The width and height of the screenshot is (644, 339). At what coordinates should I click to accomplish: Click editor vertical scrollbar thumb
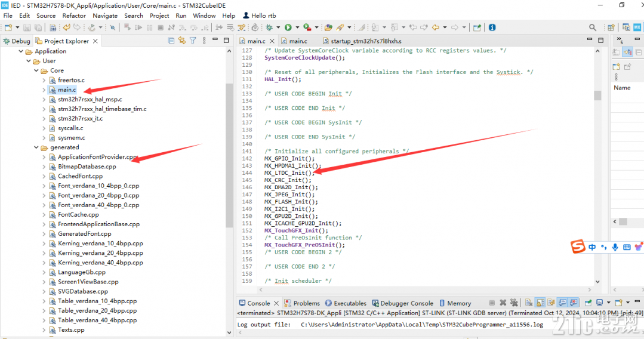point(597,95)
